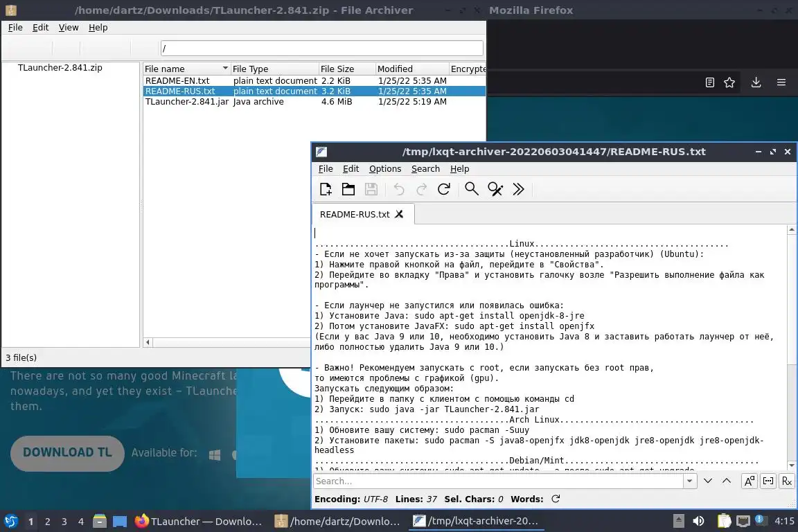The image size is (798, 532).
Task: Switch to desktop 2
Action: click(47, 522)
